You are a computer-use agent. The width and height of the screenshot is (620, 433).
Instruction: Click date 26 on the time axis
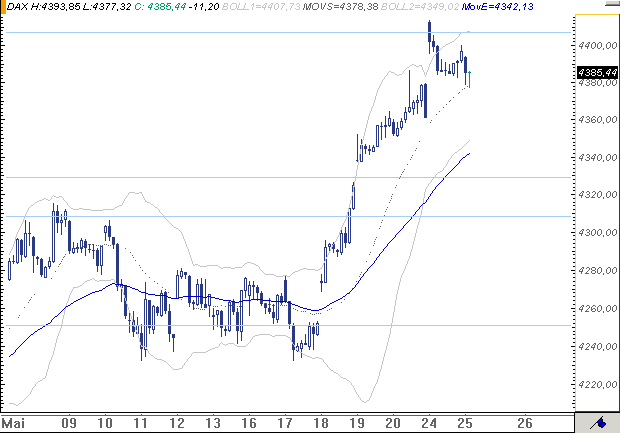coord(525,424)
